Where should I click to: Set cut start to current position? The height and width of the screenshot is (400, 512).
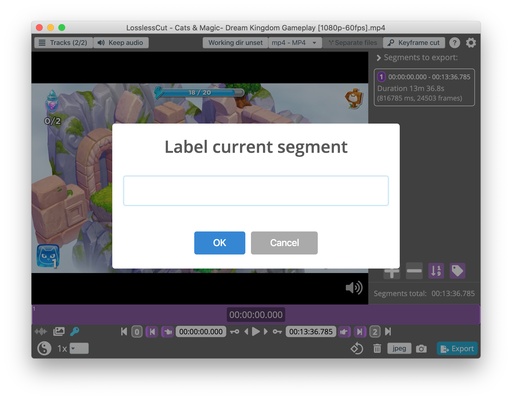click(x=168, y=332)
